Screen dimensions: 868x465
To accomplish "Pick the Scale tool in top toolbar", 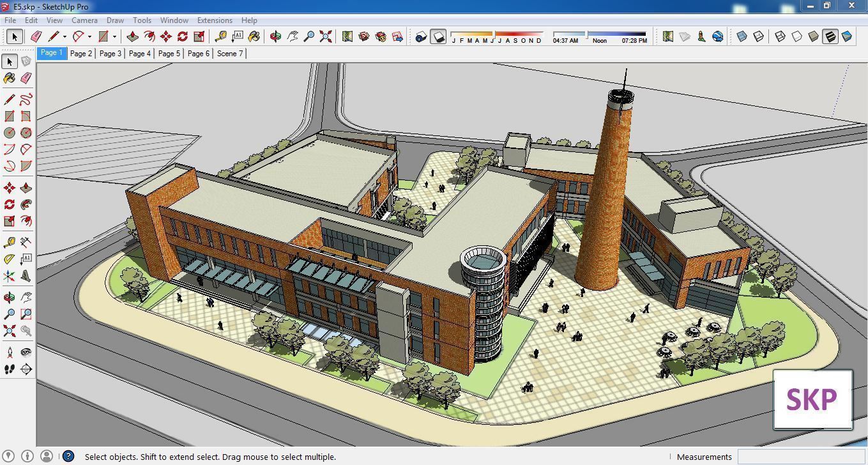I will [x=199, y=36].
